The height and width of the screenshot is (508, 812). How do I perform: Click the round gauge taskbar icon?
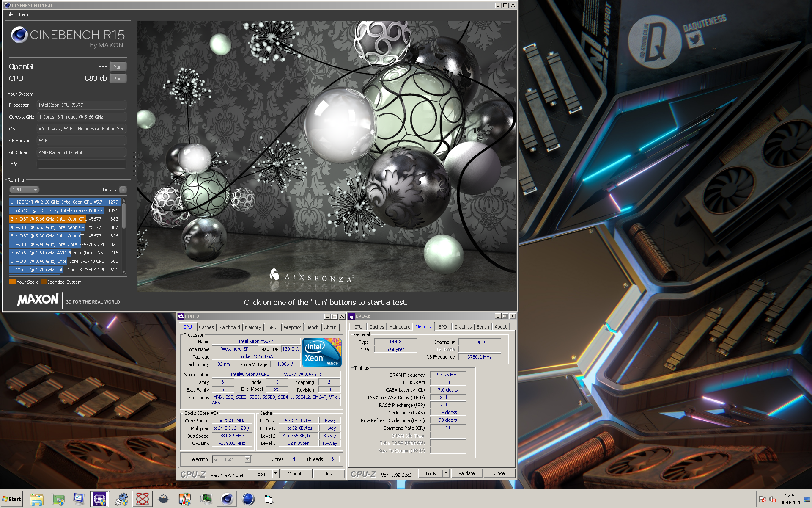[x=164, y=500]
